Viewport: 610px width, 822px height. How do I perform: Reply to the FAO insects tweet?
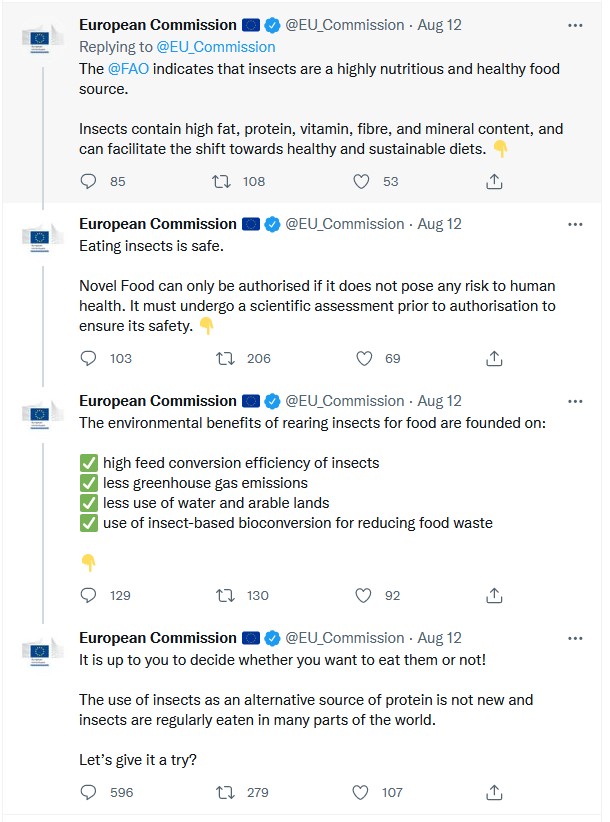(88, 181)
